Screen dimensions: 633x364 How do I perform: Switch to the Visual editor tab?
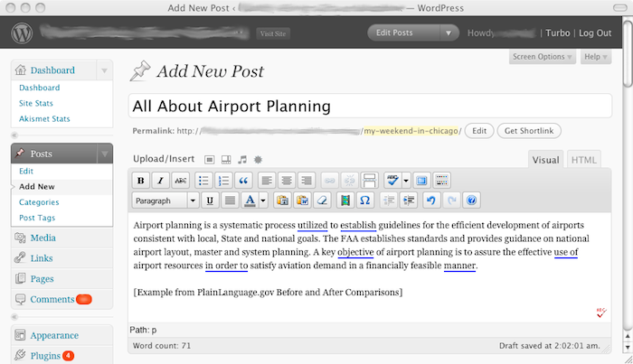(x=545, y=160)
